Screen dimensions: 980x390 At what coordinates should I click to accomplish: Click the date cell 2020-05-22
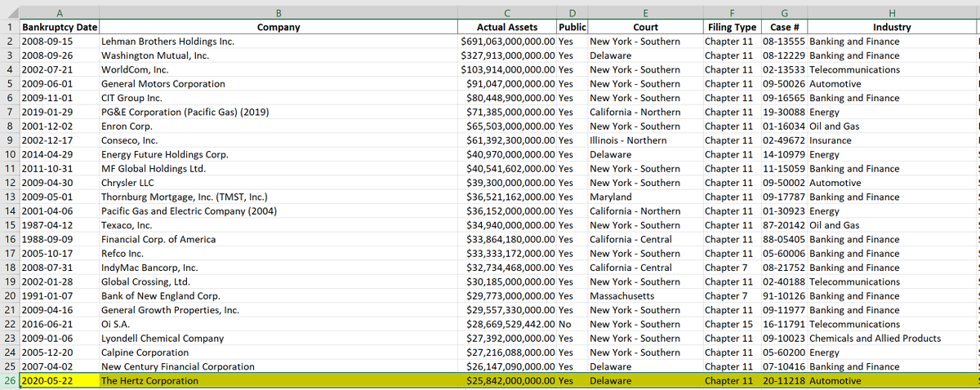[x=59, y=380]
